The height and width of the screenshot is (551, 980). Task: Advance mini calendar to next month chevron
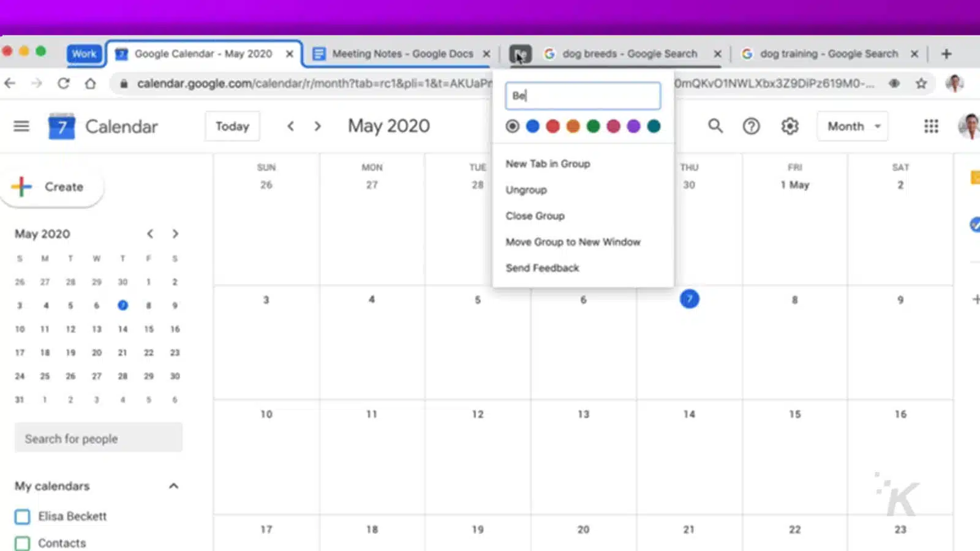[176, 233]
